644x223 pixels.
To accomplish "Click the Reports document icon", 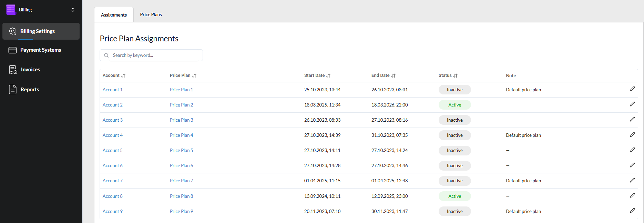I will 13,90.
